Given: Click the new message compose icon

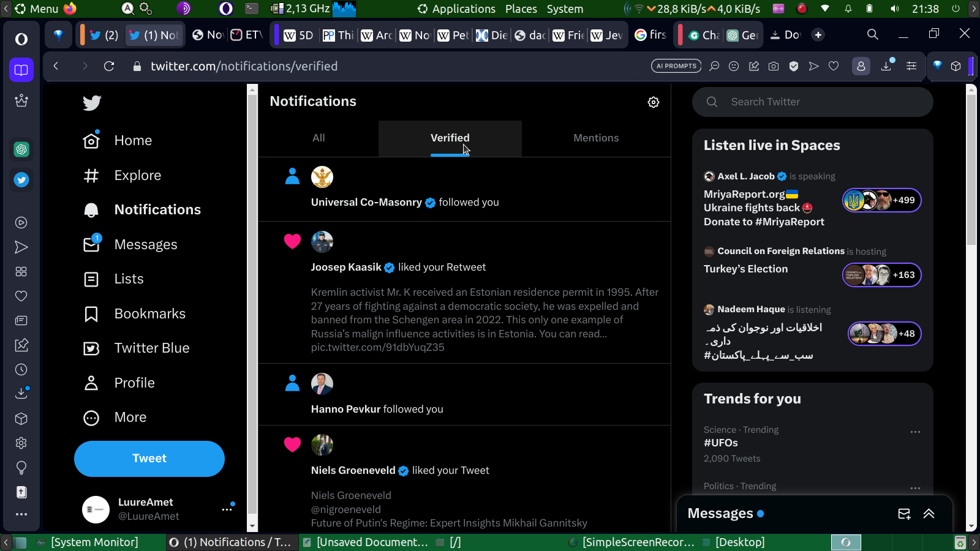Looking at the screenshot, I should point(904,514).
